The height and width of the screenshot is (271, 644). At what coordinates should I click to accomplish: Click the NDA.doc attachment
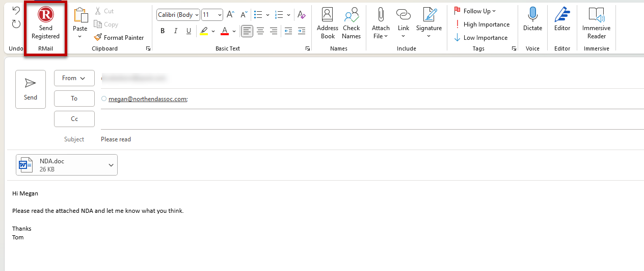pyautogui.click(x=67, y=165)
